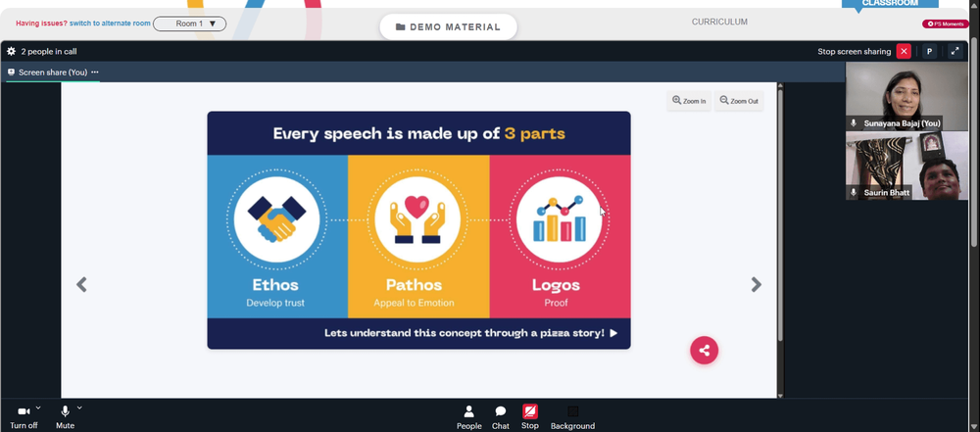Image resolution: width=980 pixels, height=432 pixels.
Task: Zoom In on the shared slide
Action: pos(689,101)
